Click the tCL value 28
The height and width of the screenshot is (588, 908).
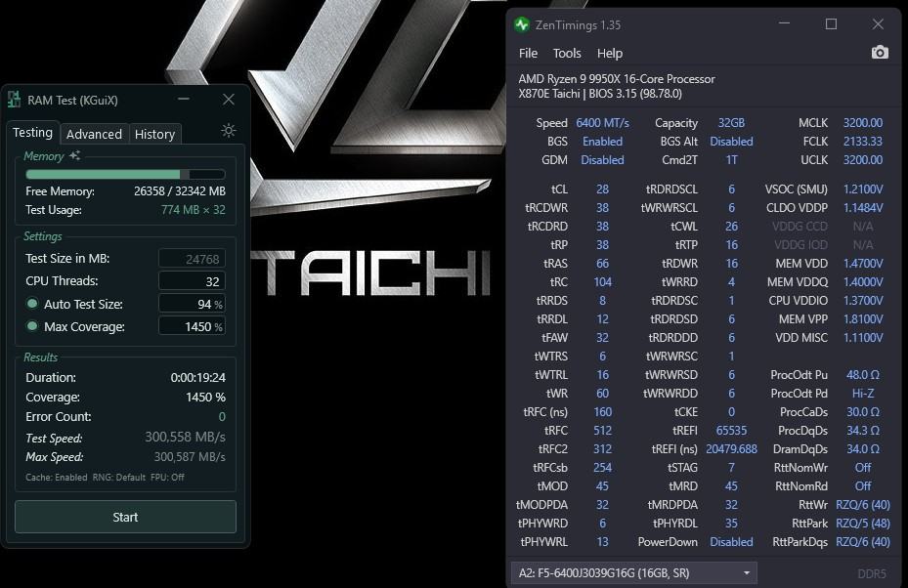(602, 189)
